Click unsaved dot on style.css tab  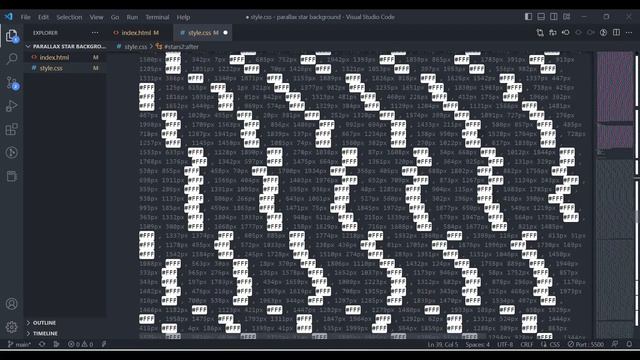pos(225,33)
